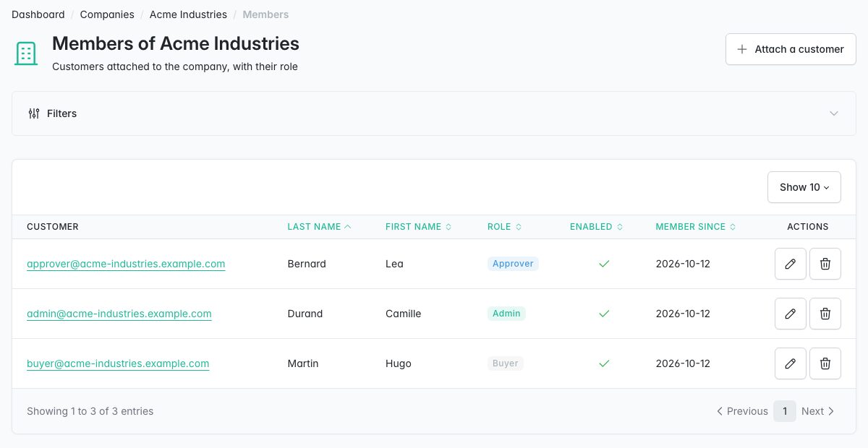The image size is (868, 448).
Task: Go to Previous page
Action: pos(742,411)
